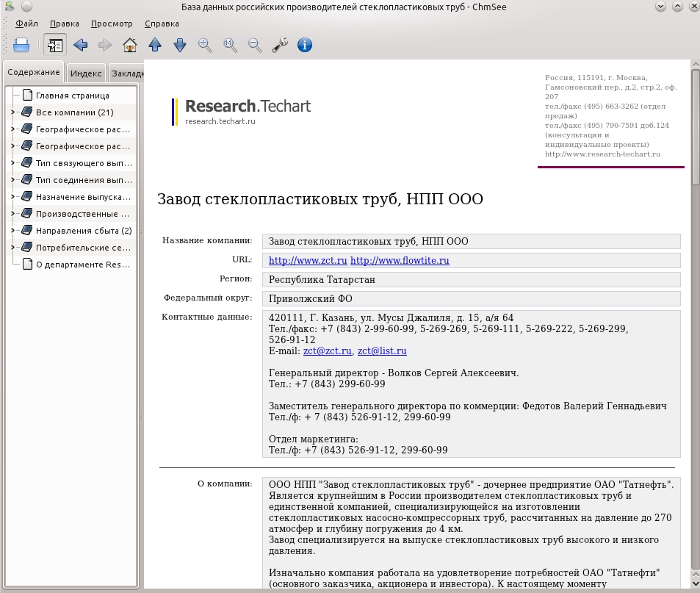This screenshot has width=700, height=593.
Task: Open preferences with the wrench icon
Action: (280, 45)
